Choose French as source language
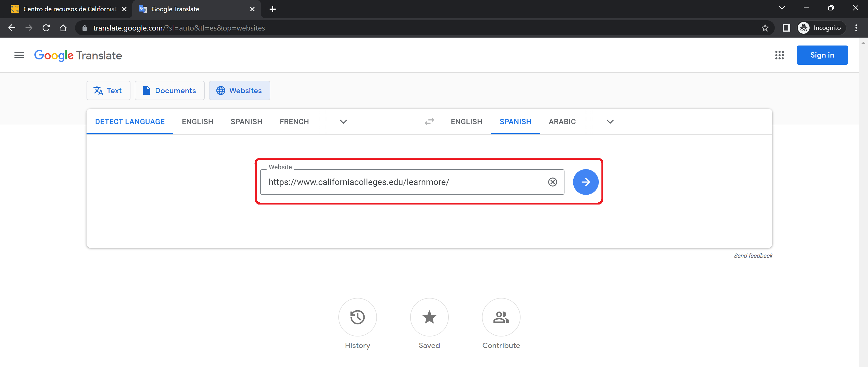Screen dimensions: 868x367 (294, 122)
